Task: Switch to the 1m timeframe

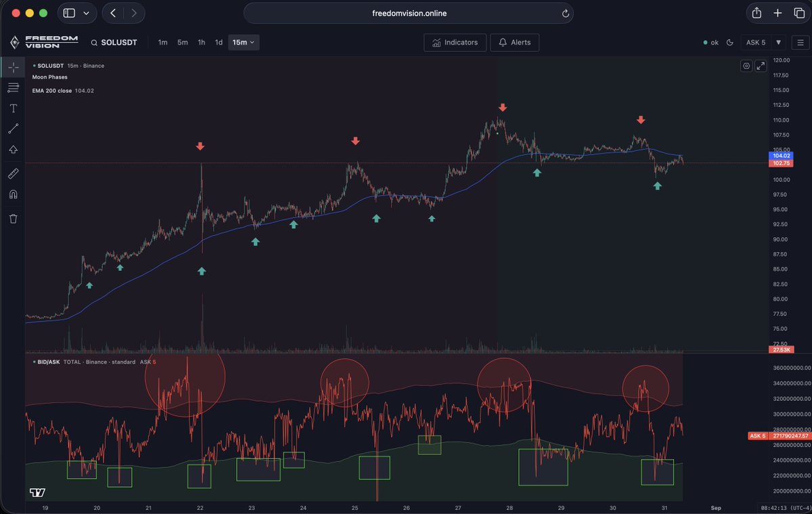Action: [162, 43]
